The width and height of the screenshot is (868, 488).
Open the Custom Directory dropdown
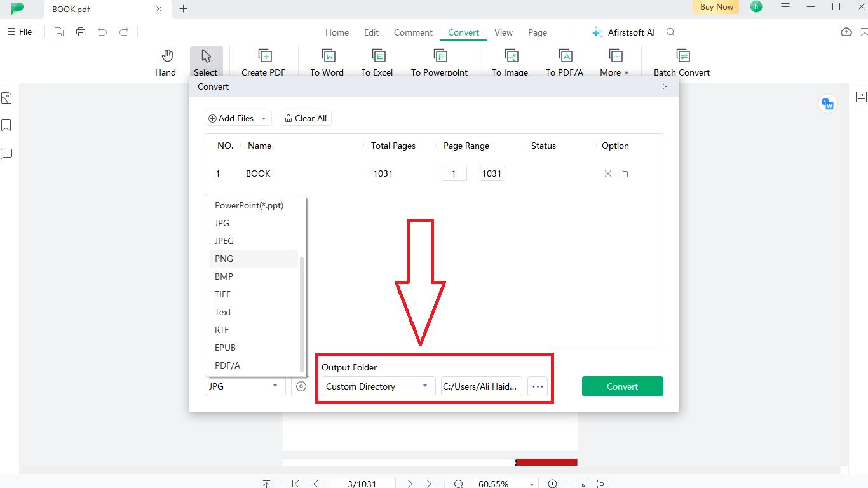[377, 386]
